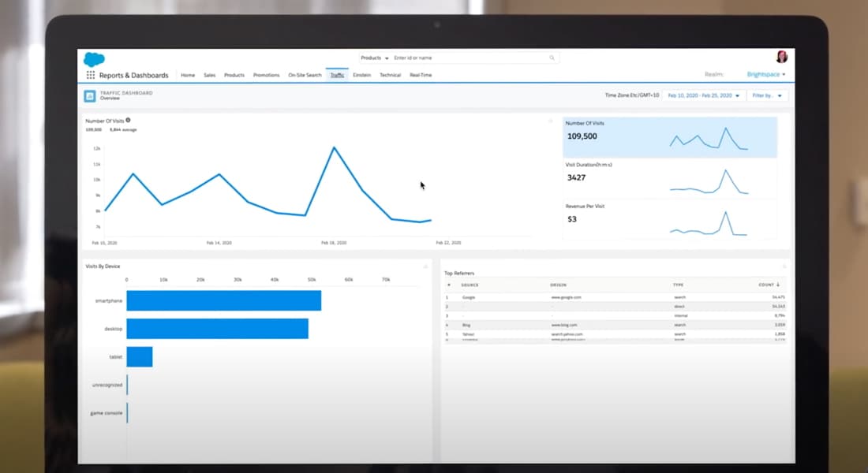
Task: Open the Products search scope dropdown
Action: (x=372, y=58)
